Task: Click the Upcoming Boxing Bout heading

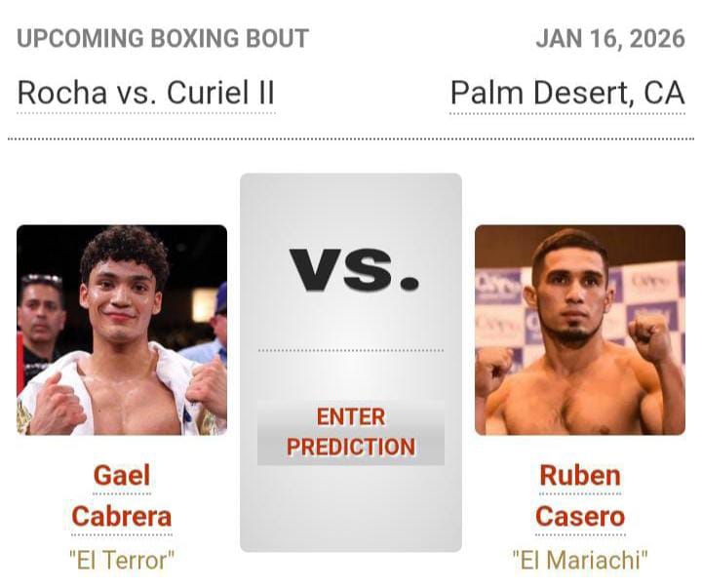Action: tap(163, 39)
